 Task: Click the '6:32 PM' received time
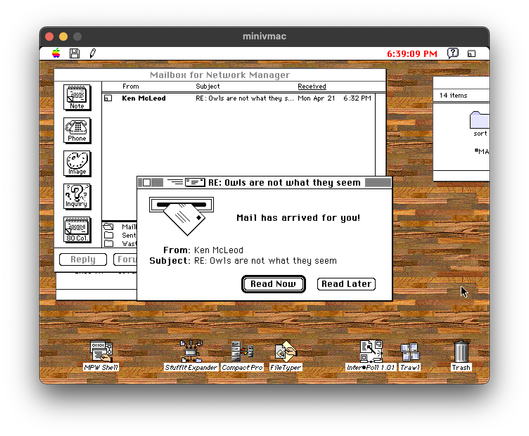click(x=357, y=98)
